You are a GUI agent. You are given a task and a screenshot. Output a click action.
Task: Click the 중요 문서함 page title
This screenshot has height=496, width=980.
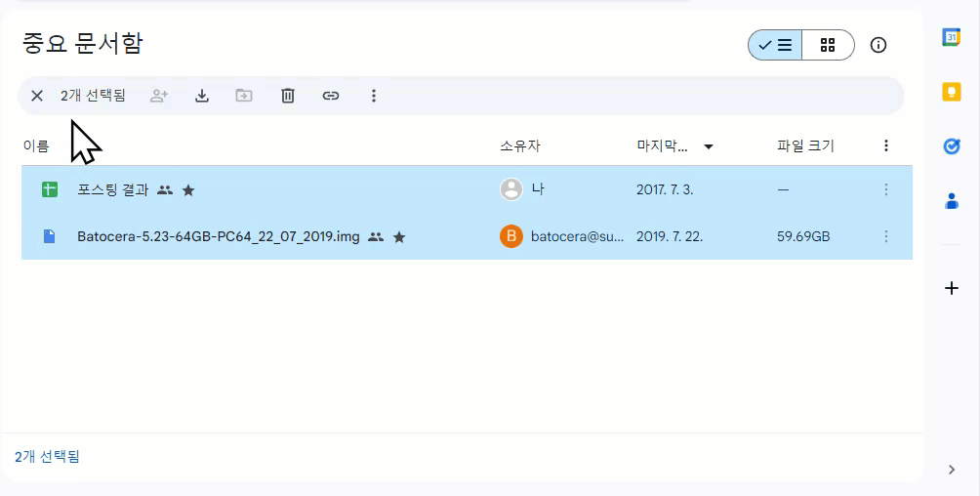pyautogui.click(x=83, y=43)
